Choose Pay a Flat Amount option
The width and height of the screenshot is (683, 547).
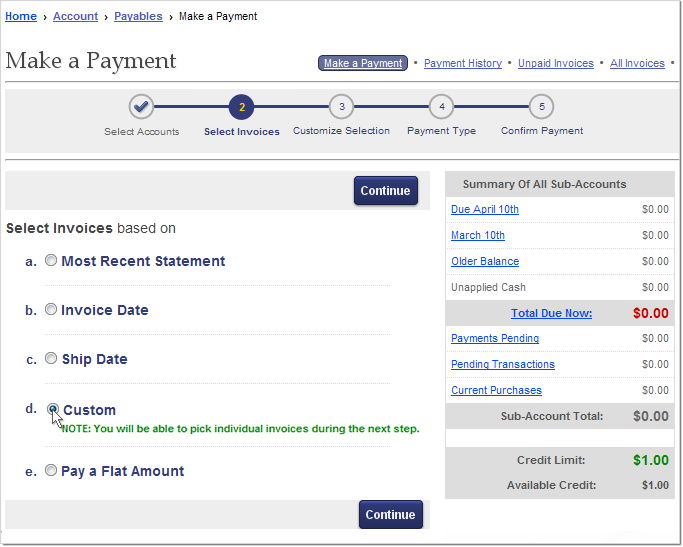[x=51, y=470]
